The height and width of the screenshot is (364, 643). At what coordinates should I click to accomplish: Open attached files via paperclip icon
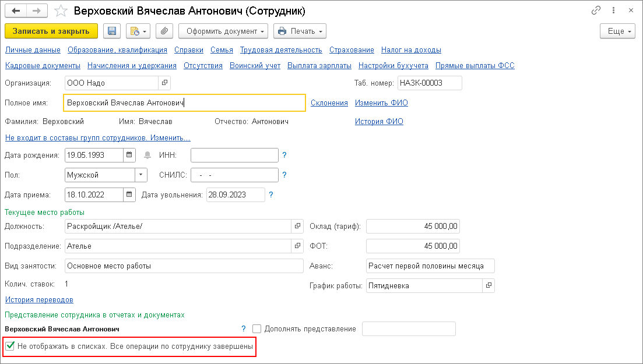[164, 31]
